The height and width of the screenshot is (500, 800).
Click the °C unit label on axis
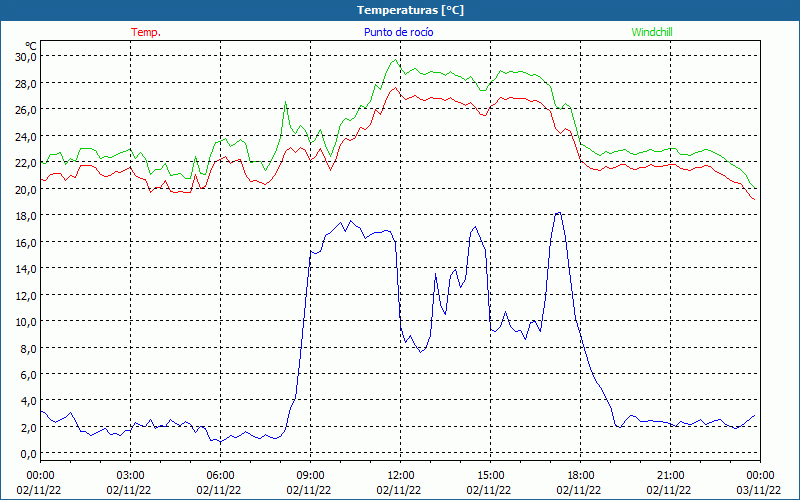(31, 46)
